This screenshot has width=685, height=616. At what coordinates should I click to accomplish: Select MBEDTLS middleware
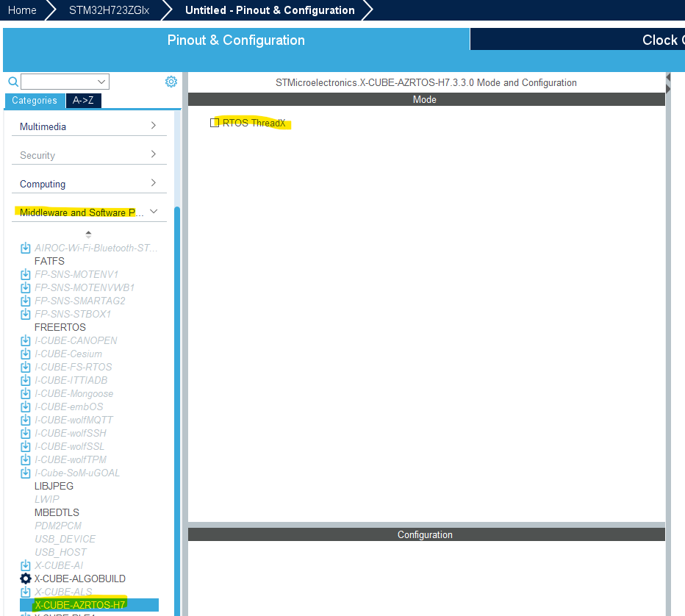(57, 512)
